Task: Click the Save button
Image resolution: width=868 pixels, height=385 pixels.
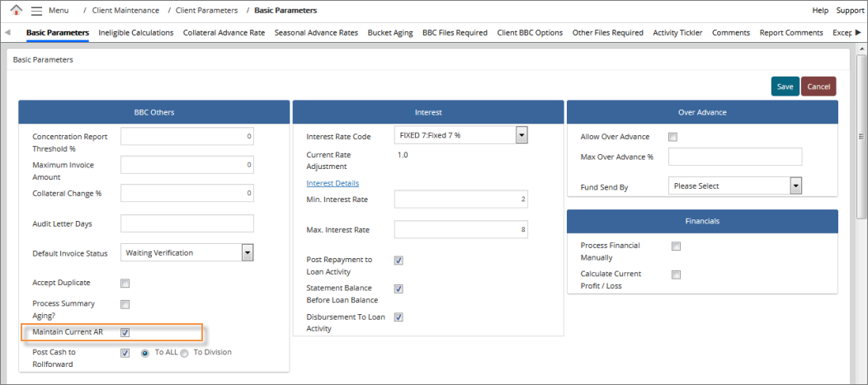Action: coord(785,87)
